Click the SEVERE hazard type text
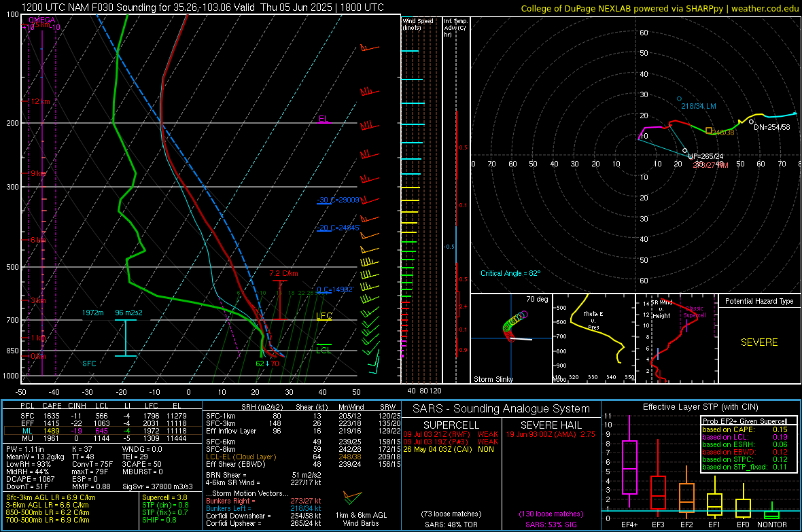 click(759, 342)
